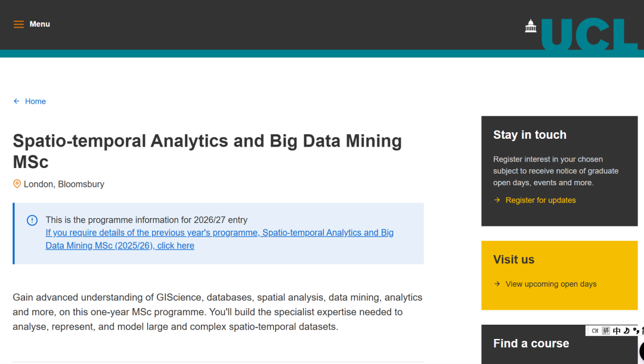
Task: Open View upcoming open days link
Action: 551,284
